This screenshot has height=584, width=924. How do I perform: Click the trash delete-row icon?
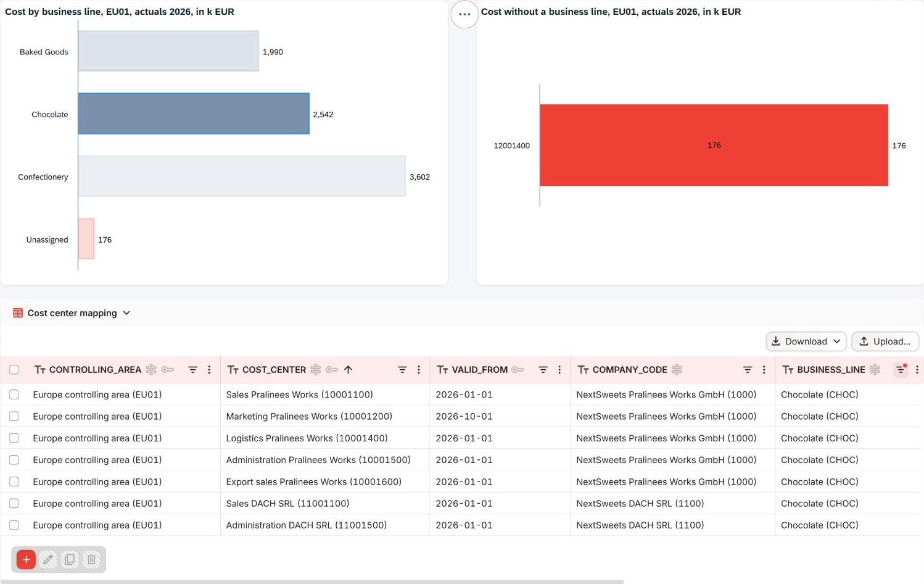point(91,559)
